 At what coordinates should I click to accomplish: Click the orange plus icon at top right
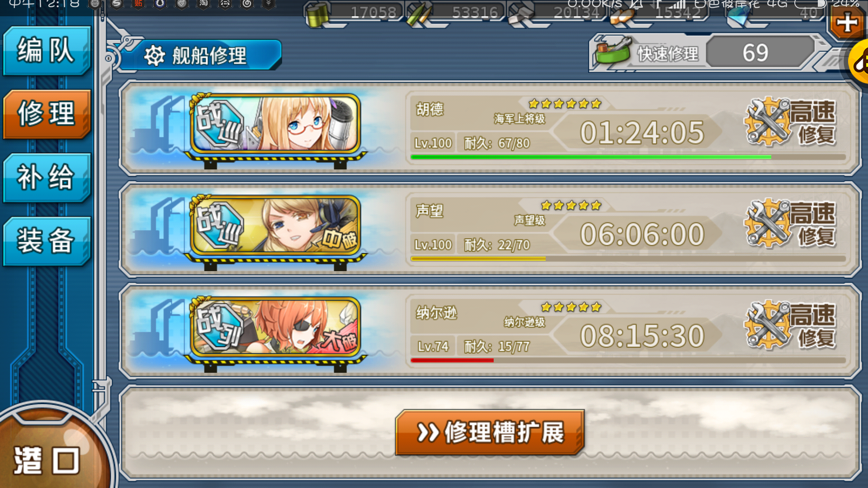tap(847, 23)
